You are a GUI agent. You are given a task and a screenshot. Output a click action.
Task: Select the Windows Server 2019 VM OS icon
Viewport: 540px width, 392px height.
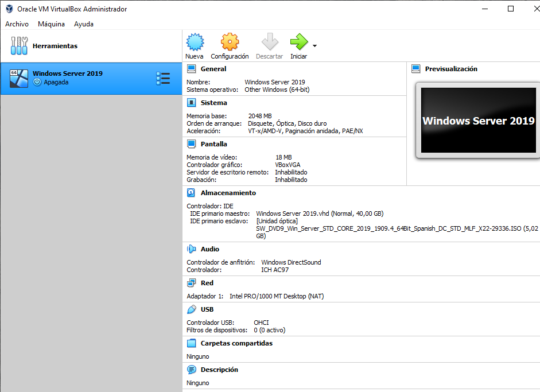[19, 79]
